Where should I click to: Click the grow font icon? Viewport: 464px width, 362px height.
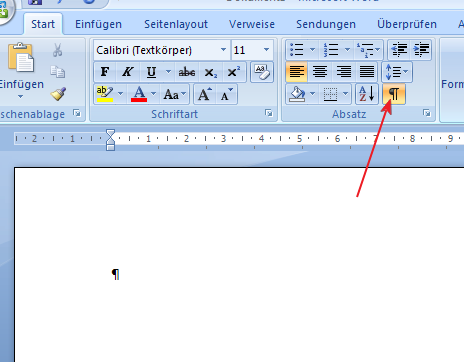(205, 94)
